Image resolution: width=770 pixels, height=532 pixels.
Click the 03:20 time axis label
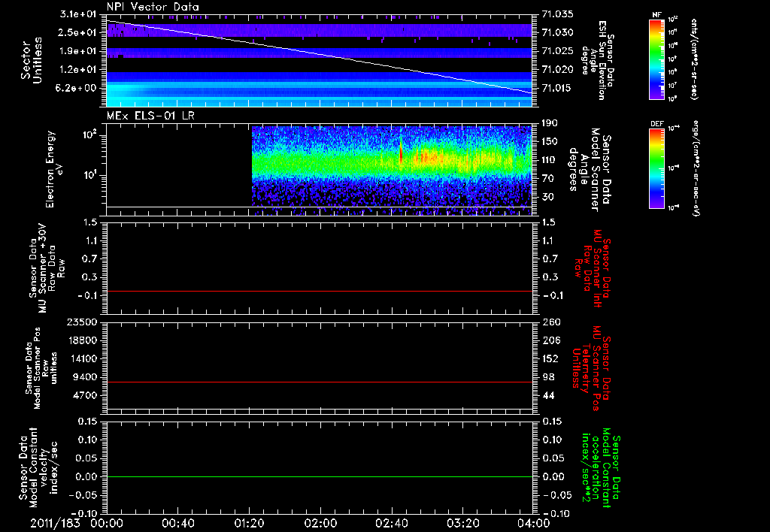pos(463,523)
